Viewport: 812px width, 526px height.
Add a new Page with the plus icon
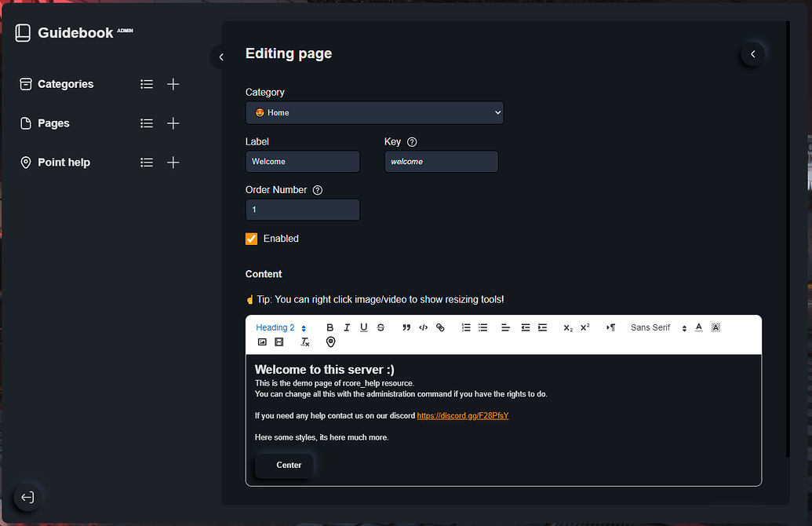173,123
